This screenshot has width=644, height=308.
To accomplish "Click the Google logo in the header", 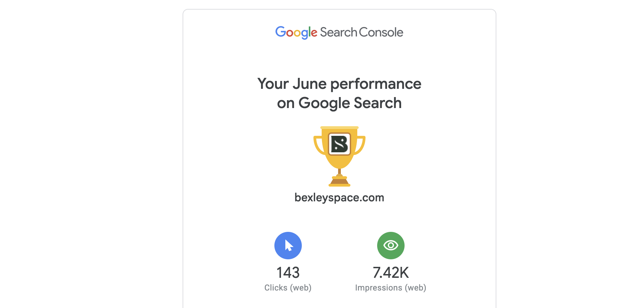I will point(296,32).
